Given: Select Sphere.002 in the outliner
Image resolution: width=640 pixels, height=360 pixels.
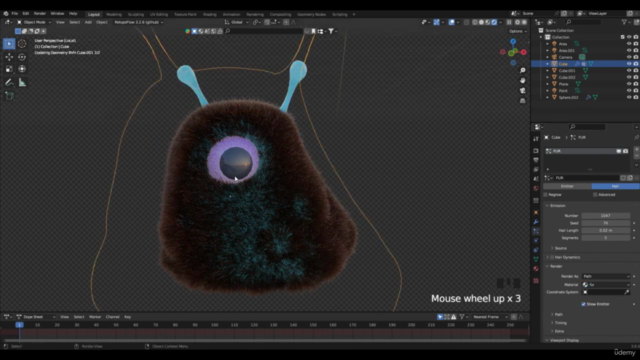Looking at the screenshot, I should 569,97.
